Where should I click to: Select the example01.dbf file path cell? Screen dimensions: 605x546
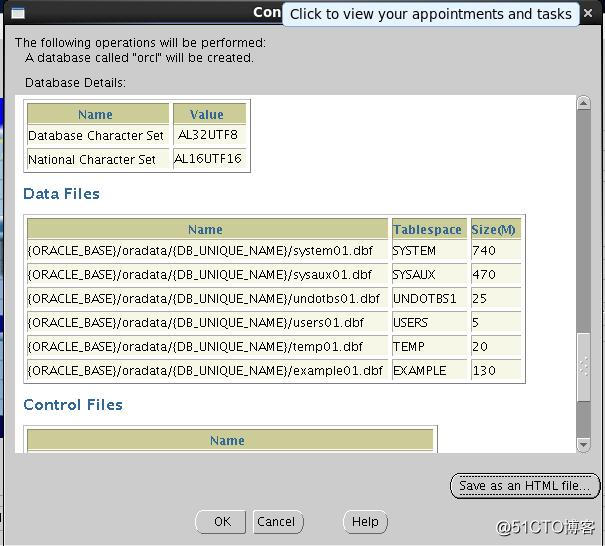(208, 370)
